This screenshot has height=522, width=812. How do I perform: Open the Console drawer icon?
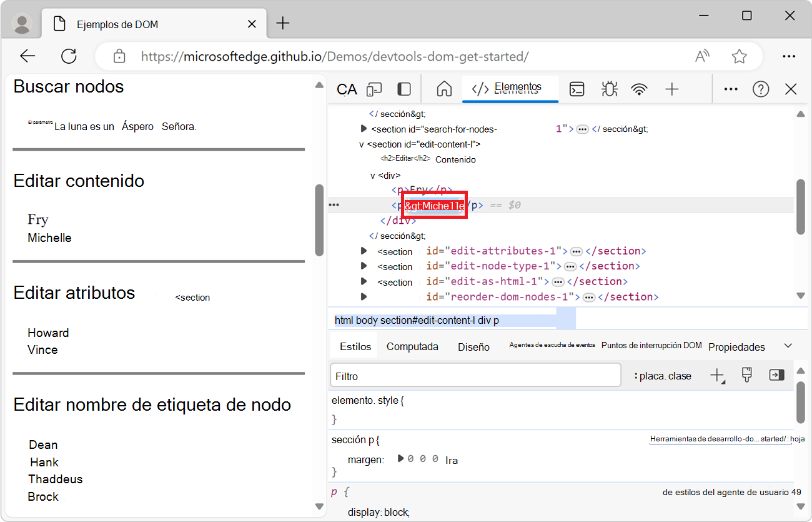click(577, 89)
